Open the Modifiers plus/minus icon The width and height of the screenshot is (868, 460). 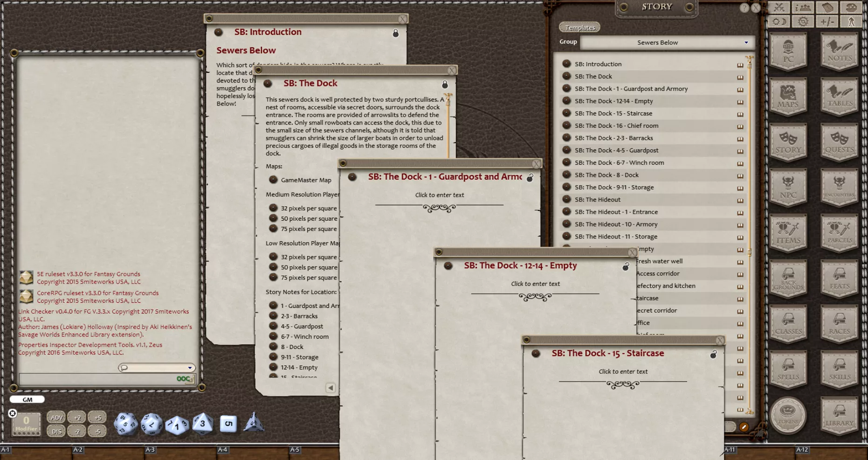click(827, 21)
